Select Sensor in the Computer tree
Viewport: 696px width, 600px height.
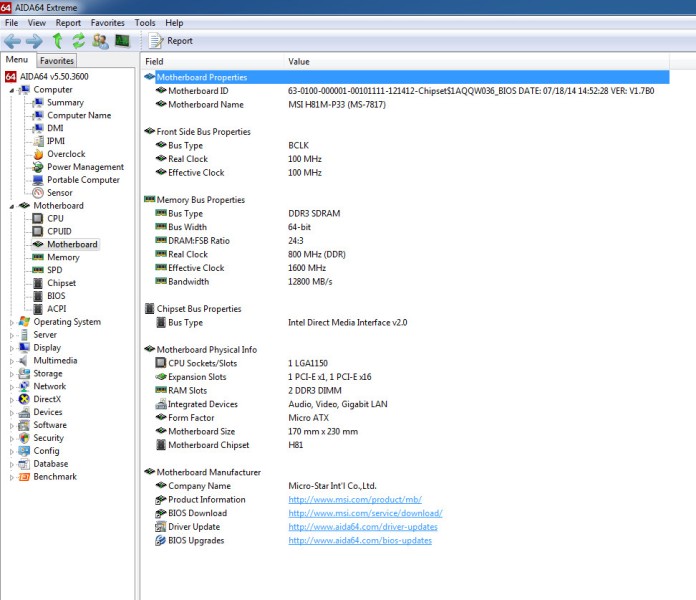coord(59,193)
